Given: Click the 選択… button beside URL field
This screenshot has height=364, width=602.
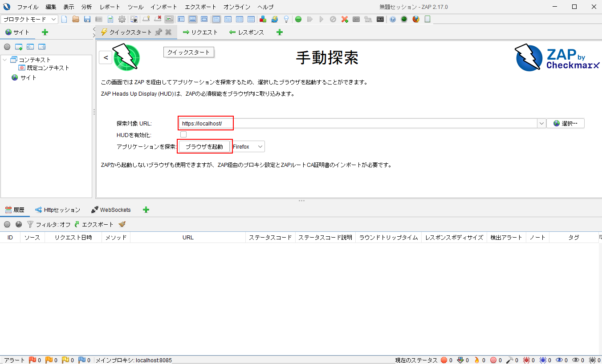Looking at the screenshot, I should tap(565, 123).
